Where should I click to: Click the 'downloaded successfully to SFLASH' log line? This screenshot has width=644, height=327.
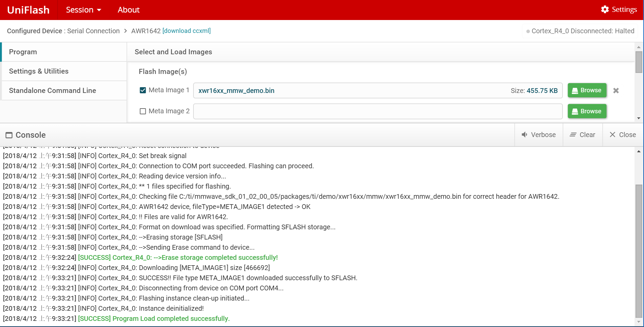click(180, 278)
